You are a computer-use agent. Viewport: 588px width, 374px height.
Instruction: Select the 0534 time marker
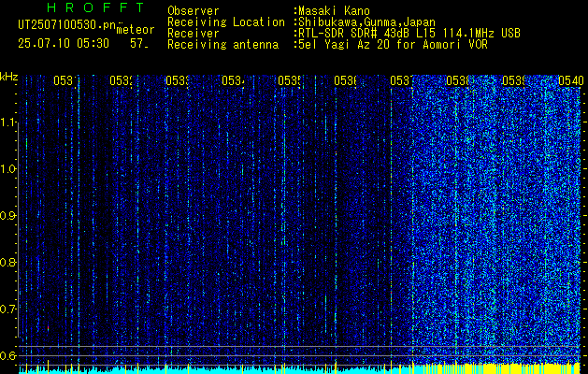[x=234, y=80]
